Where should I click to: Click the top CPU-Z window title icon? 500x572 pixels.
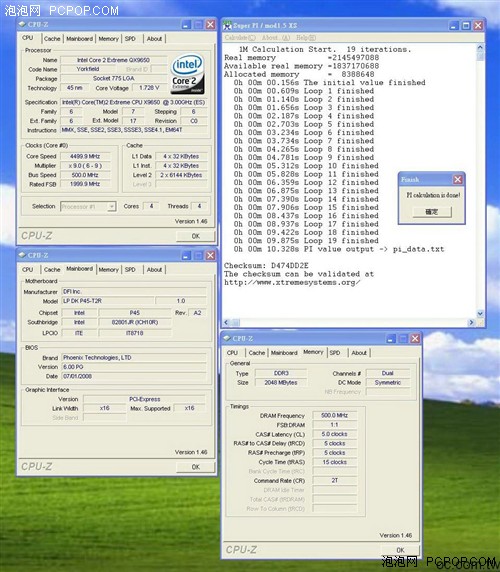click(22, 24)
